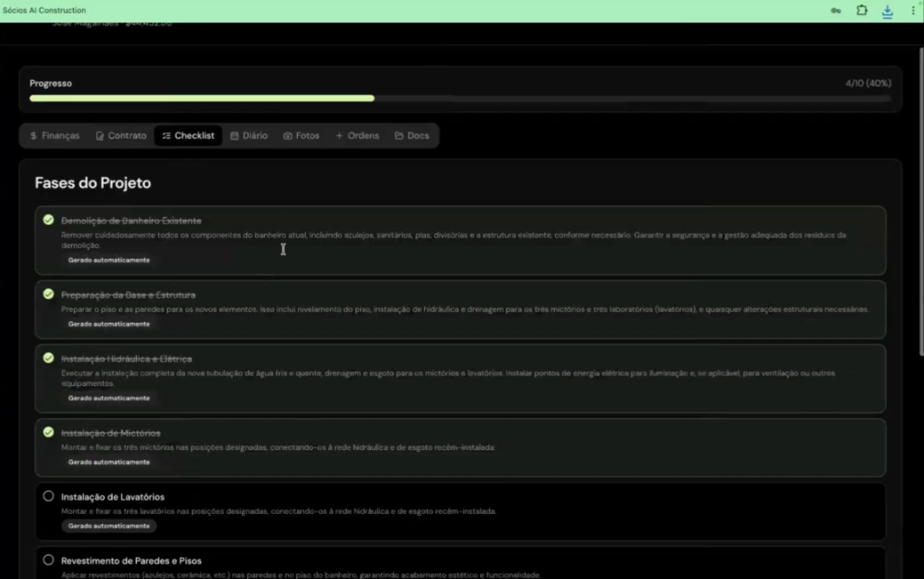This screenshot has height=579, width=924.
Task: Switch to the Docs tab
Action: coord(411,135)
